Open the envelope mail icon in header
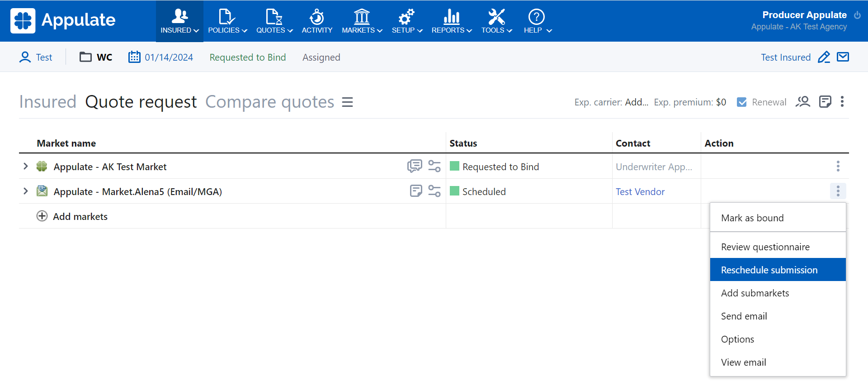Screen dimensions: 868x391 tap(843, 57)
